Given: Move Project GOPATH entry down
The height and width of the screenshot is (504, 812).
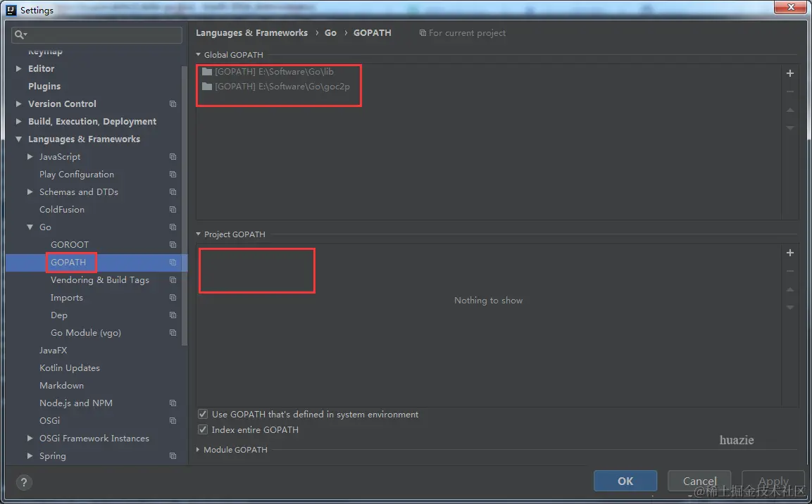Looking at the screenshot, I should click(789, 308).
